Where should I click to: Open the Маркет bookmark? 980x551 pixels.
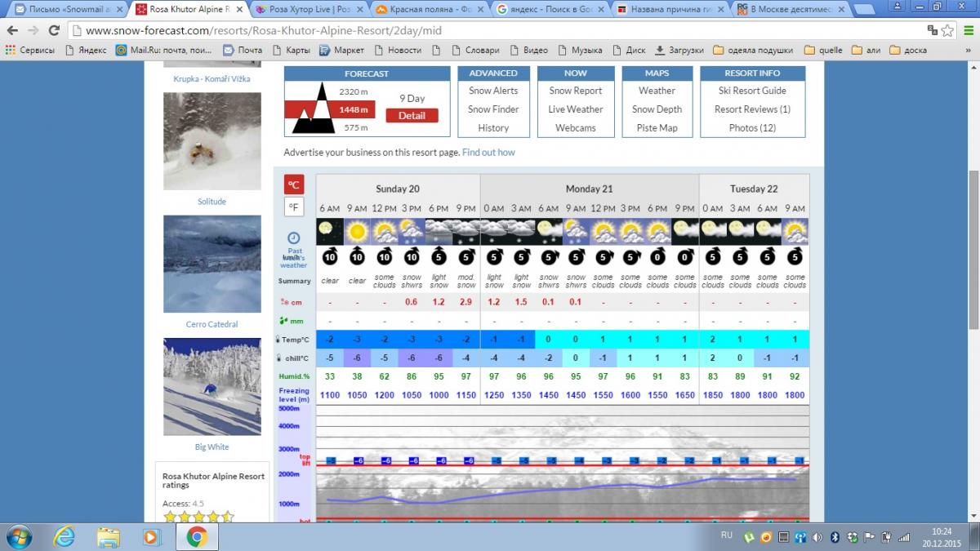click(x=342, y=50)
